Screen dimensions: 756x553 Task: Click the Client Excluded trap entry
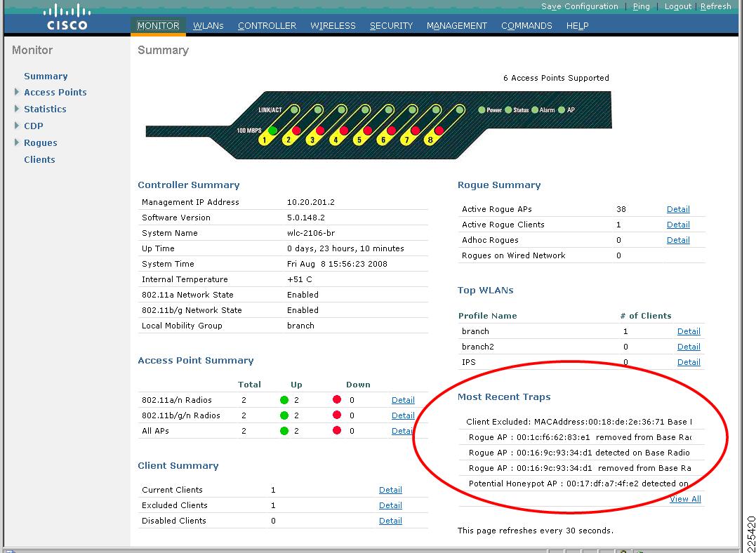click(x=578, y=422)
